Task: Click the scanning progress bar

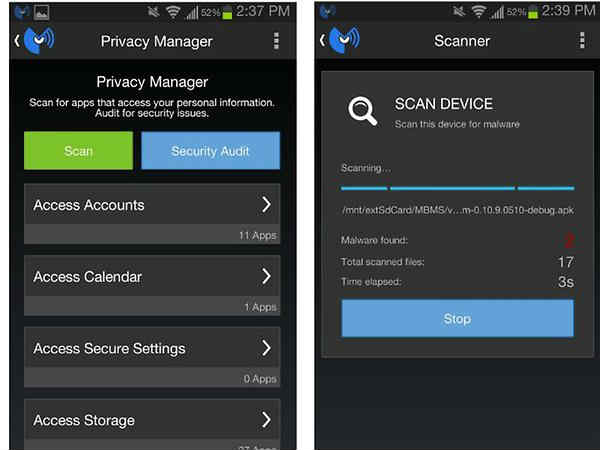Action: pos(457,188)
